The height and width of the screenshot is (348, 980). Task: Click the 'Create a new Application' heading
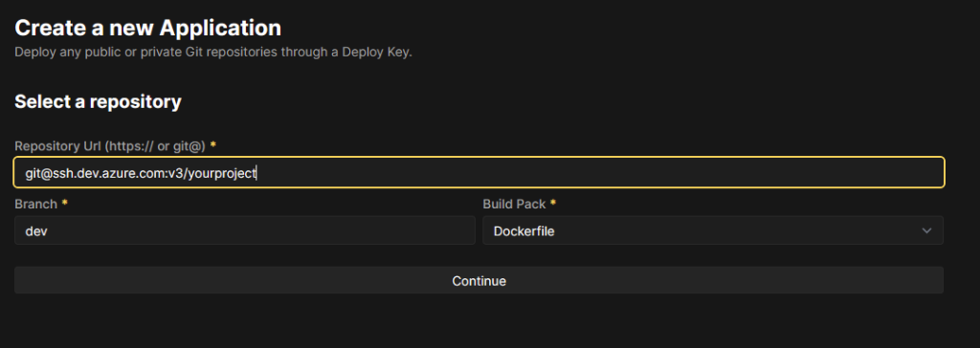(x=147, y=28)
